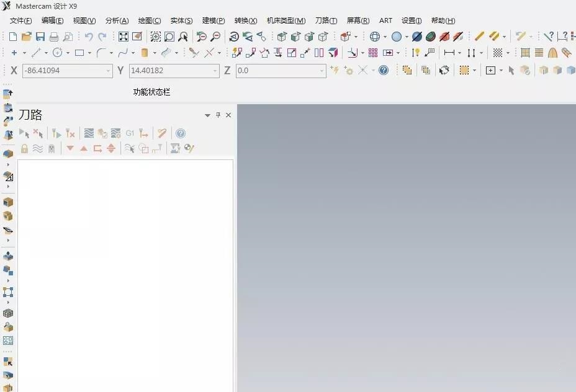Open toolpaths panel options dropdown arrow
The image size is (576, 392).
[207, 115]
